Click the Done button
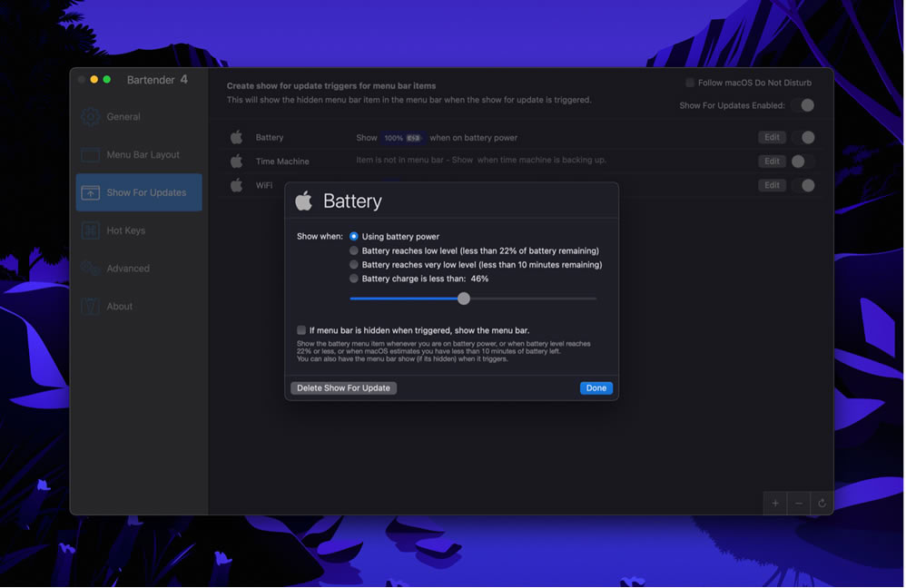Screen dimensions: 906x588 pyautogui.click(x=596, y=388)
